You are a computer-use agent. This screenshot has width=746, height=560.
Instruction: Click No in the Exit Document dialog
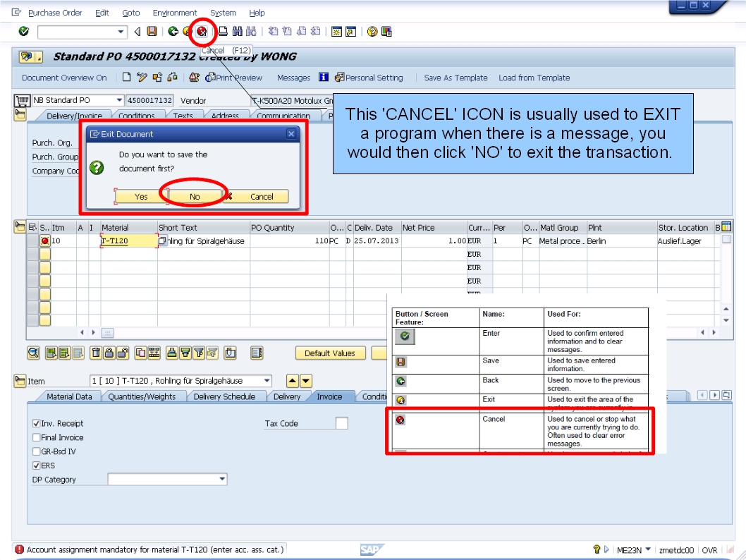tap(195, 197)
